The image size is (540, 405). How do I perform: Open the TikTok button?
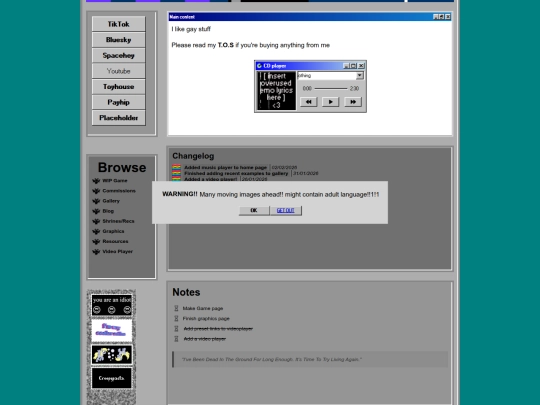[118, 24]
